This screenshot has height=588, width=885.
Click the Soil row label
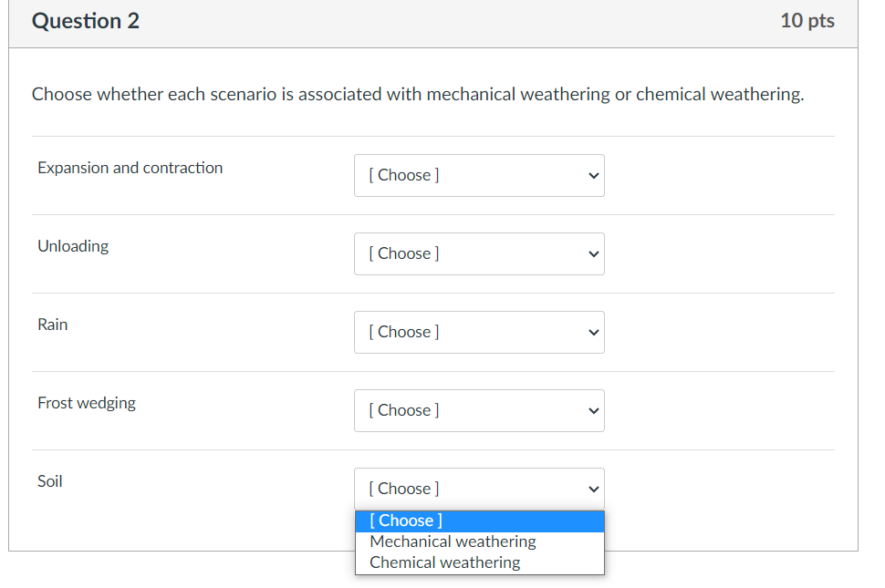tap(50, 481)
